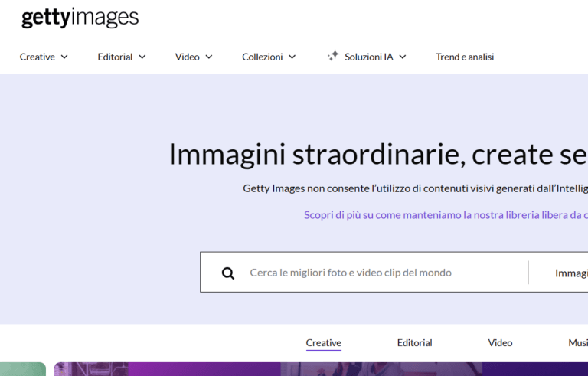
Task: Open the Creative navigation menu
Action: click(44, 57)
